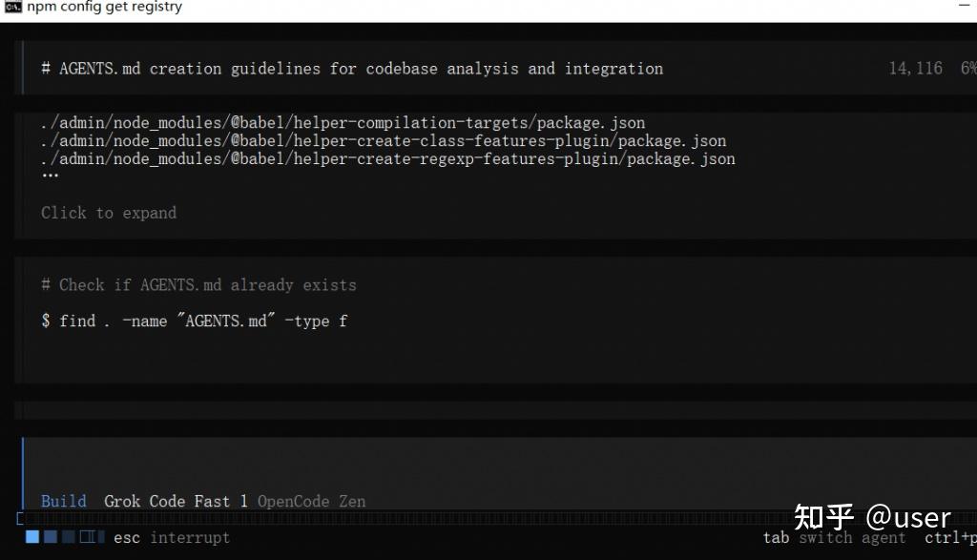Screen dimensions: 977x560
Task: Click the window title npm config get registry
Action: pyautogui.click(x=104, y=8)
